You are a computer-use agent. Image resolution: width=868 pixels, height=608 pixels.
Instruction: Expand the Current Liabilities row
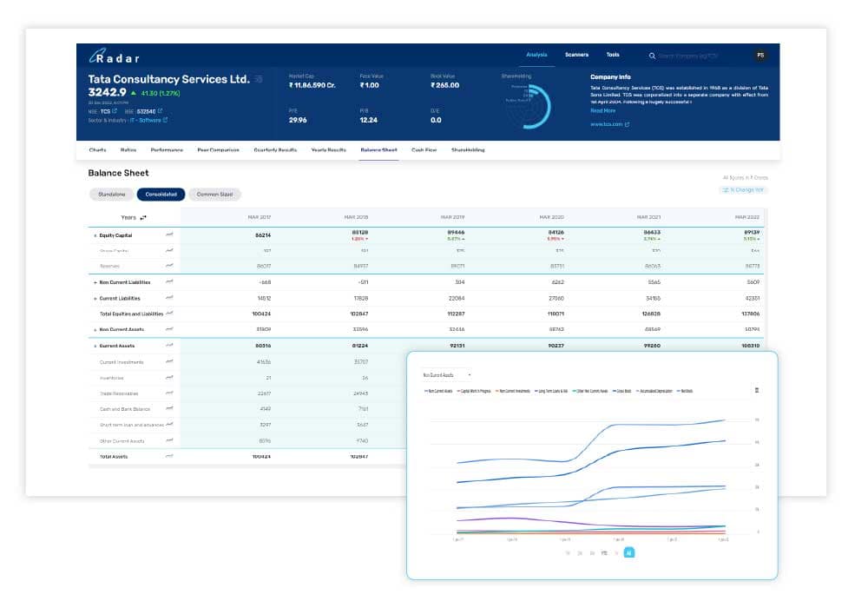(x=95, y=298)
